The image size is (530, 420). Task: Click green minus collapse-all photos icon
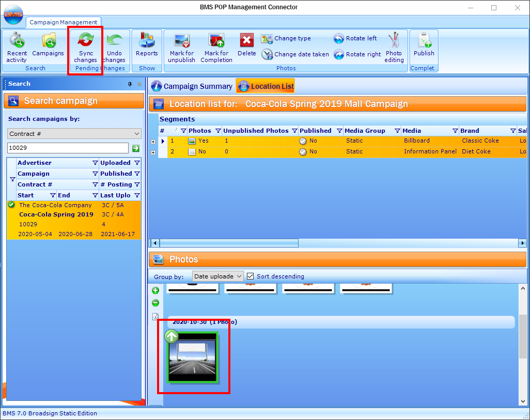pos(155,303)
